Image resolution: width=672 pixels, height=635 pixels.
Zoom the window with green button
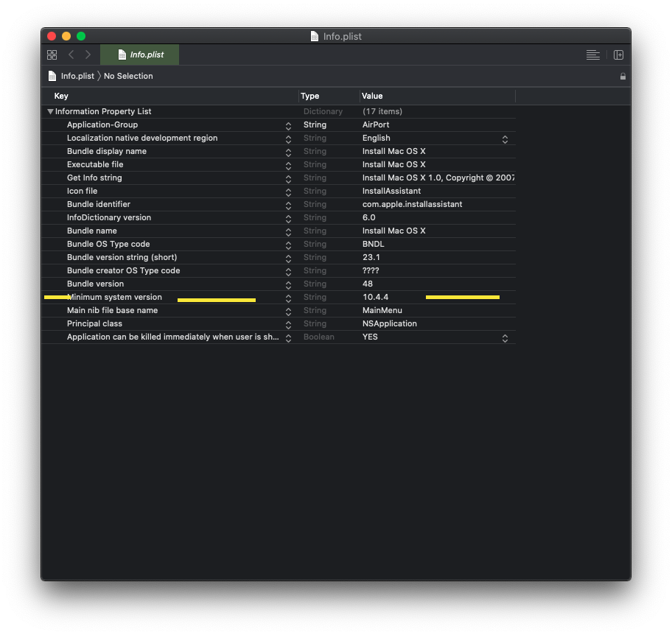click(81, 36)
